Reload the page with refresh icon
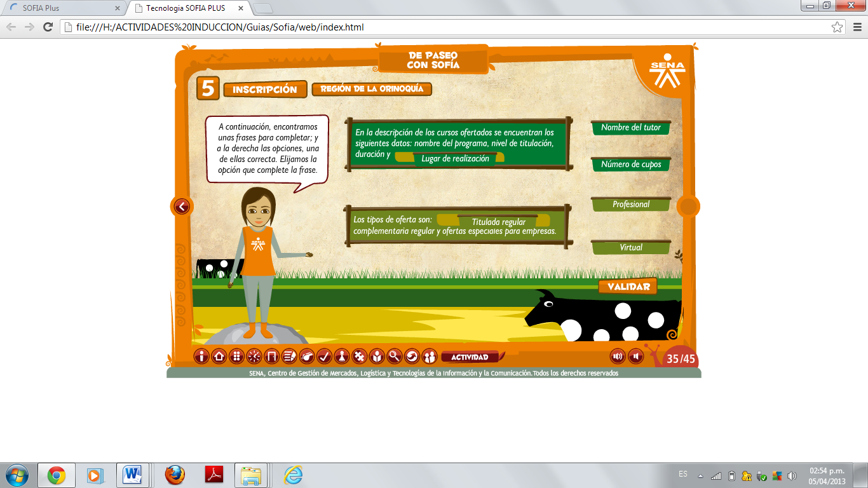This screenshot has height=488, width=868. [48, 27]
